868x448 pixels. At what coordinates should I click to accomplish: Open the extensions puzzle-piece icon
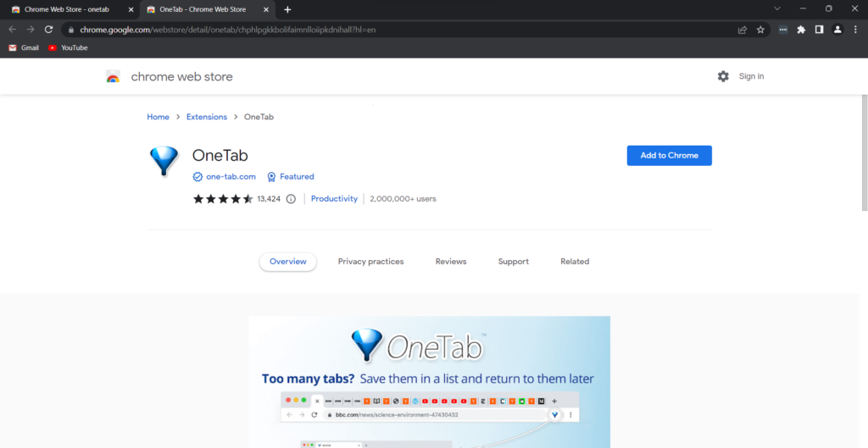[801, 30]
